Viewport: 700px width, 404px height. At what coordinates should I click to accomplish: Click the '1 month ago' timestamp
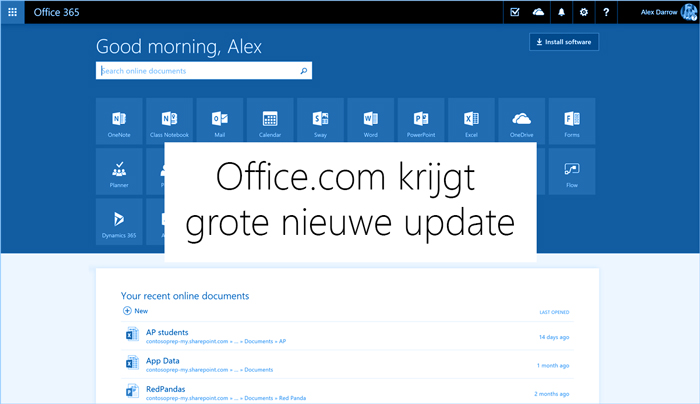553,366
